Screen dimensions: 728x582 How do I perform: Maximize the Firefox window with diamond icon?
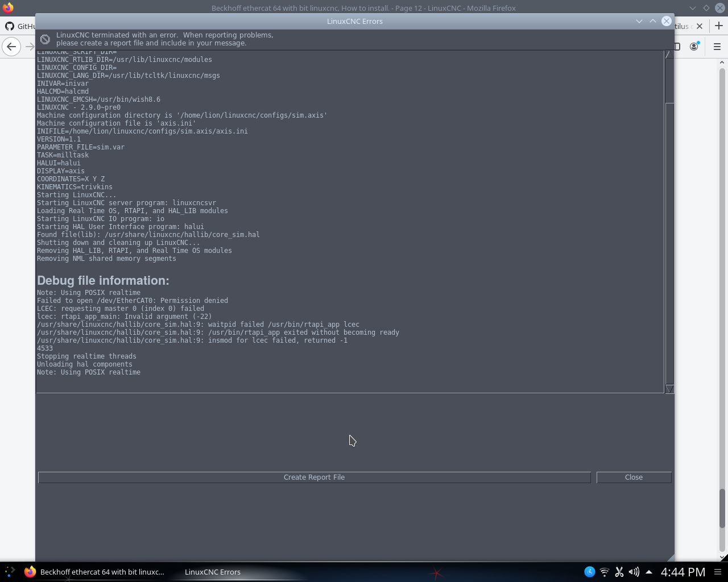706,8
